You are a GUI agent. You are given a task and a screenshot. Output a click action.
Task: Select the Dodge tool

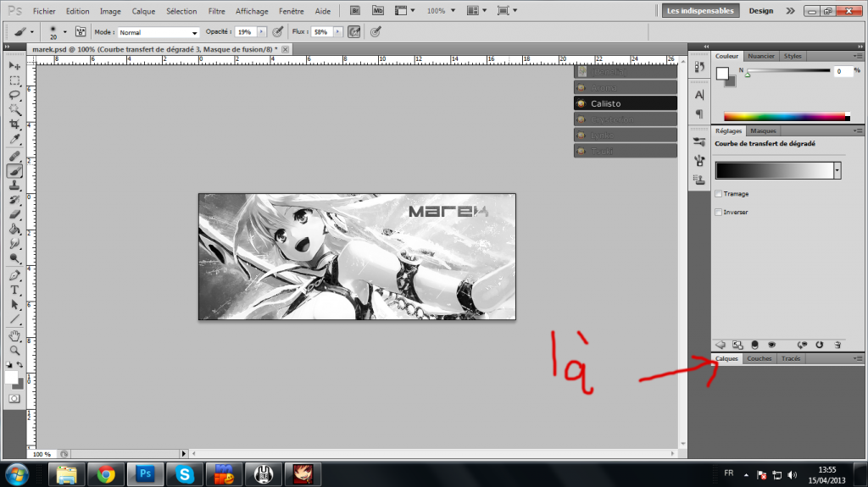14,257
